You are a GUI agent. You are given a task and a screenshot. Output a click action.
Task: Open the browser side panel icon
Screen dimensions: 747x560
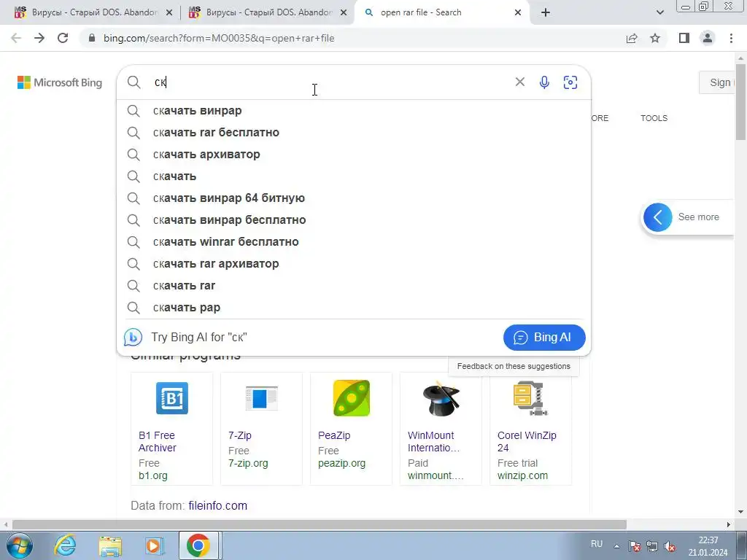(684, 38)
